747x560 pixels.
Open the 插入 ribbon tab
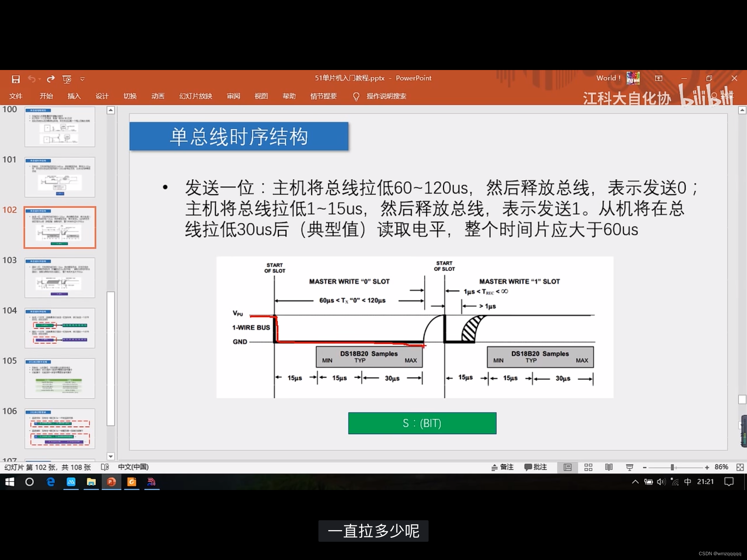[x=74, y=96]
